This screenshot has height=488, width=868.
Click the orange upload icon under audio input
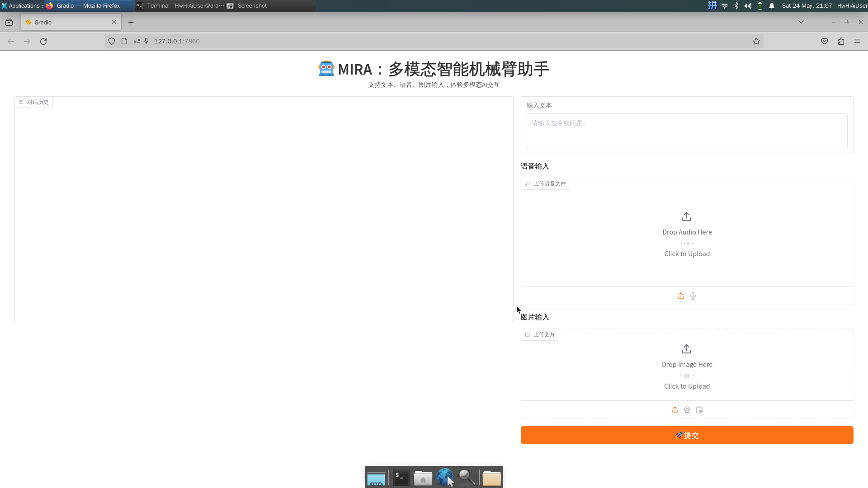[x=681, y=296]
